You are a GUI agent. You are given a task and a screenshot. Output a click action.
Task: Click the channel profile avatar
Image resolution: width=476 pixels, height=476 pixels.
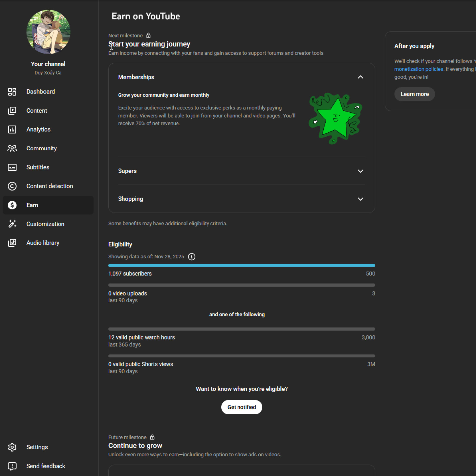[48, 32]
